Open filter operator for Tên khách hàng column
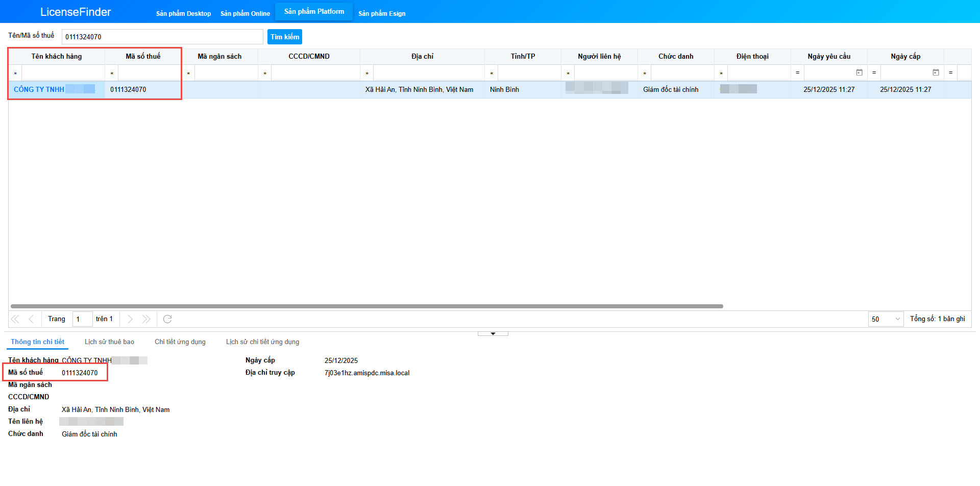Viewport: 980px width, 486px height. click(x=15, y=74)
